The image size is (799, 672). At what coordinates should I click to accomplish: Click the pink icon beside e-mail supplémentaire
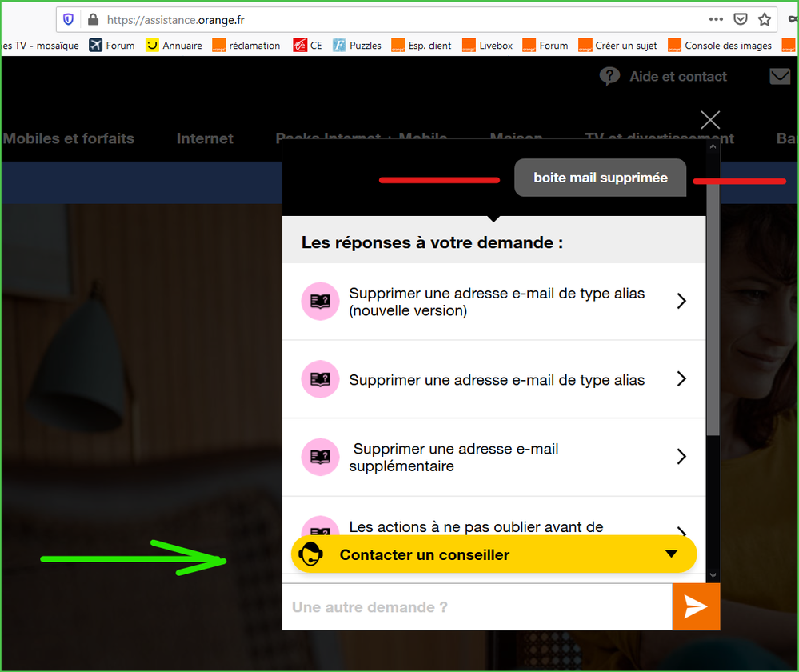tap(320, 457)
